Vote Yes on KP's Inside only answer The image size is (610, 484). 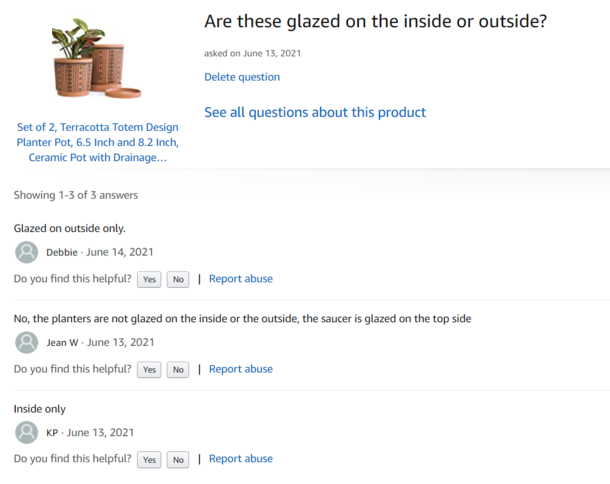pos(149,460)
